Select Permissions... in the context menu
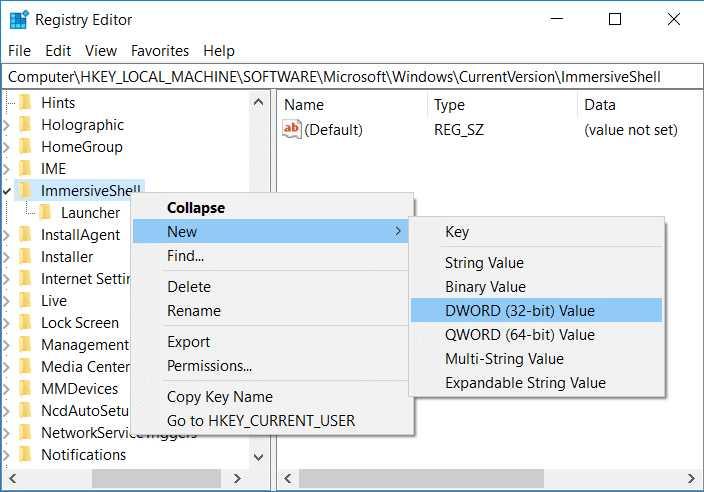 (209, 366)
